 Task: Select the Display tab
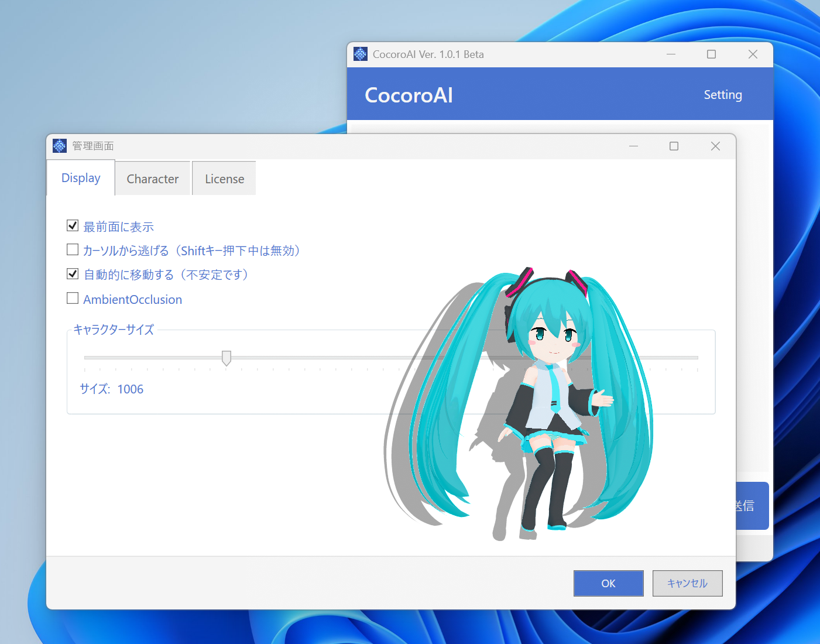click(80, 178)
